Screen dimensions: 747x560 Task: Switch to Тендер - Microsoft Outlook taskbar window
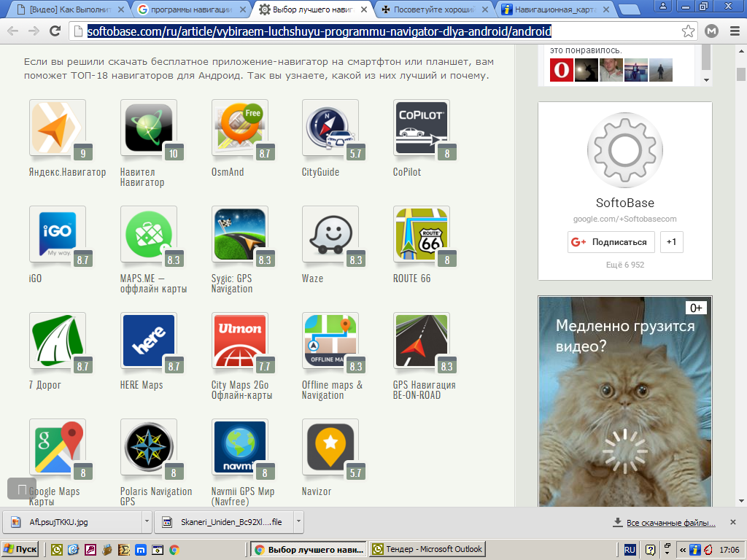tap(427, 550)
